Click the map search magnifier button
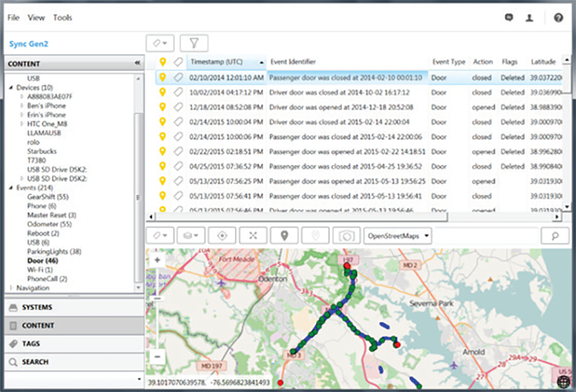 554,235
